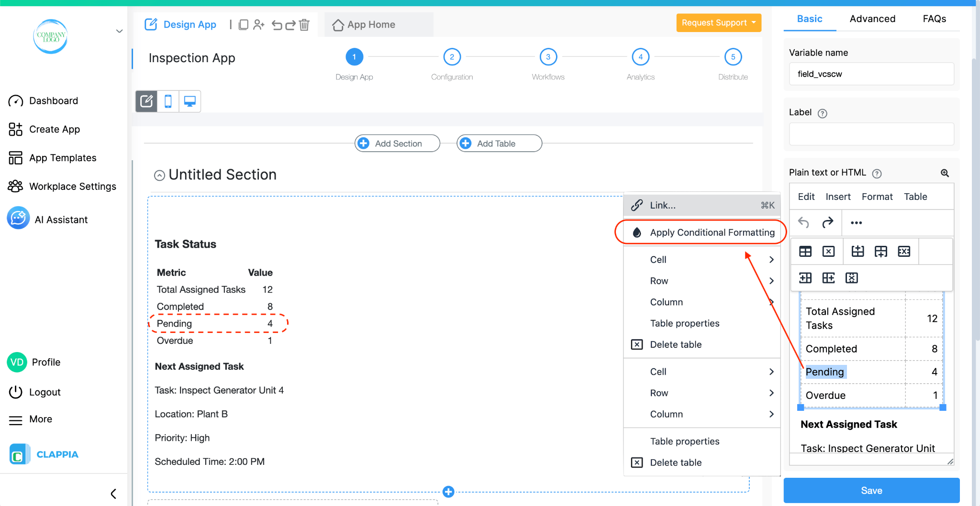Open Create App in sidebar

click(x=44, y=129)
